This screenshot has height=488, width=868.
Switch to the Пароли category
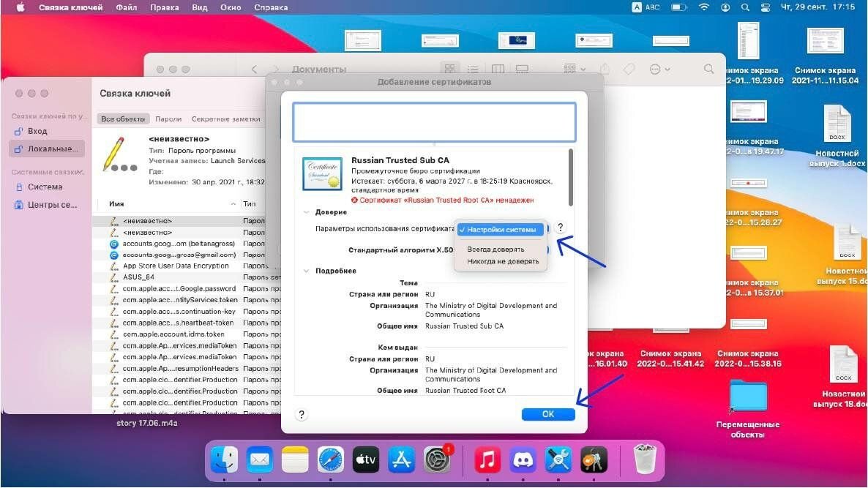(x=168, y=119)
